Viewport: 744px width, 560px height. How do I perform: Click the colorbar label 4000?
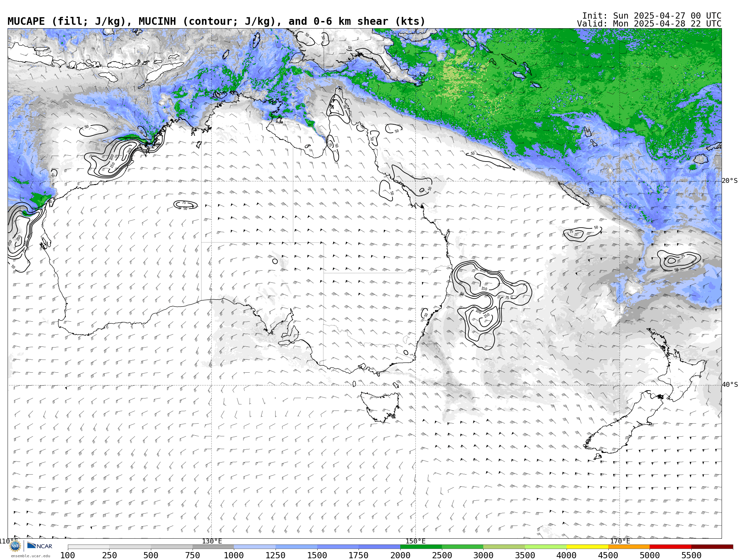pyautogui.click(x=567, y=556)
